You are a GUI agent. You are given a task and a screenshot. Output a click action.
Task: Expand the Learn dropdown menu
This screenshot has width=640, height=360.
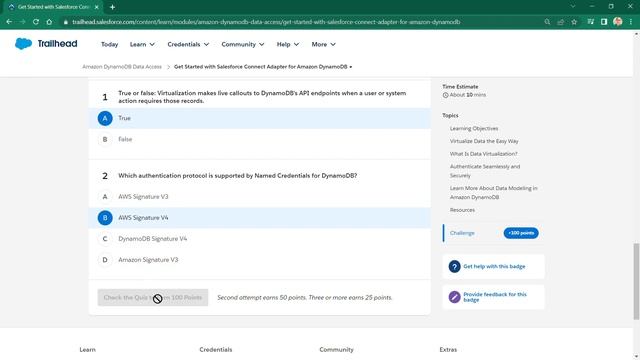(142, 44)
